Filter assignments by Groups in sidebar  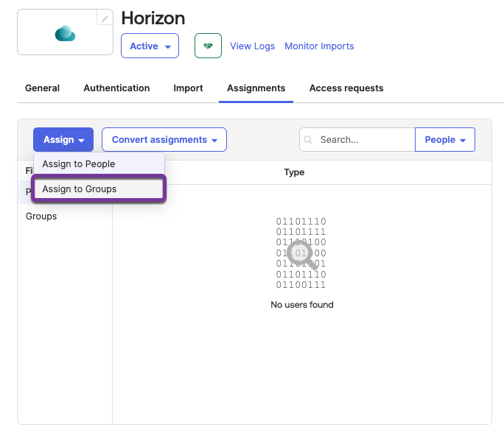pos(41,216)
